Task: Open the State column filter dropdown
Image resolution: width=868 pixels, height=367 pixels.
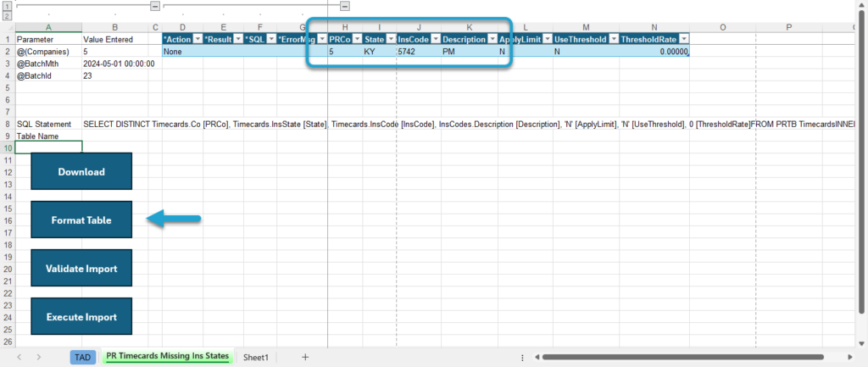Action: [391, 39]
